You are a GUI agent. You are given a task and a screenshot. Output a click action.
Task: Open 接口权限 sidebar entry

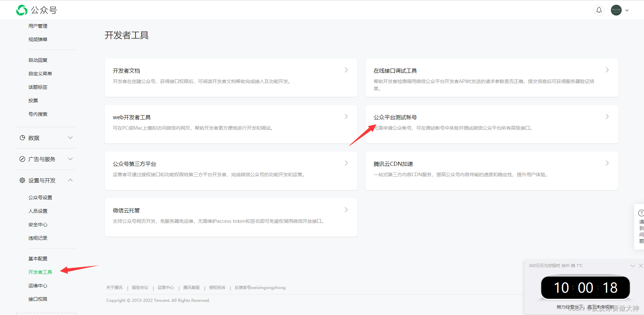click(x=38, y=299)
